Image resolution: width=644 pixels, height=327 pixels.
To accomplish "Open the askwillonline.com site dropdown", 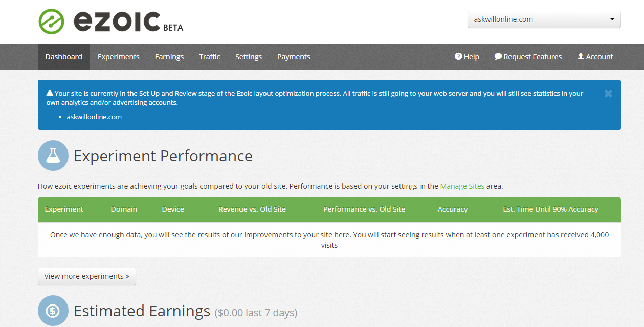I will [544, 19].
